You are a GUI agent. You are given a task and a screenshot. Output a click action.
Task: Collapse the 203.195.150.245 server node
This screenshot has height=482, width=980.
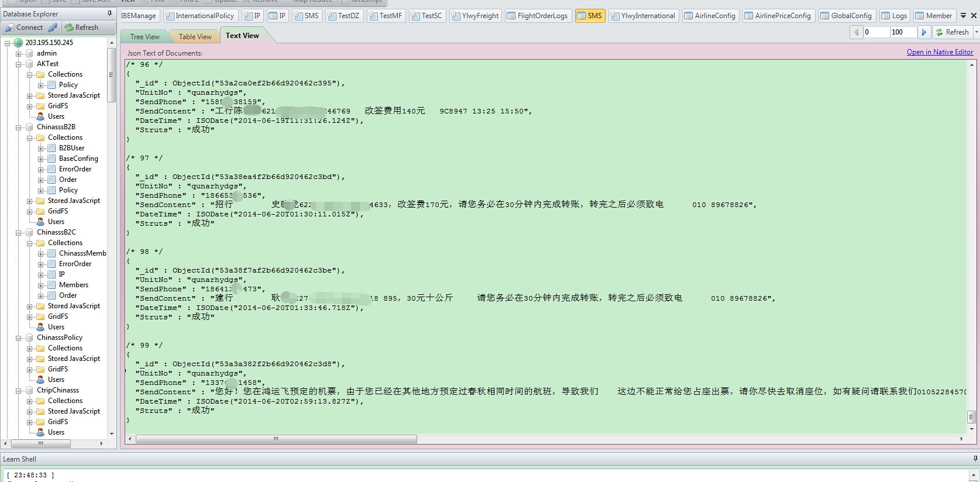(8, 43)
